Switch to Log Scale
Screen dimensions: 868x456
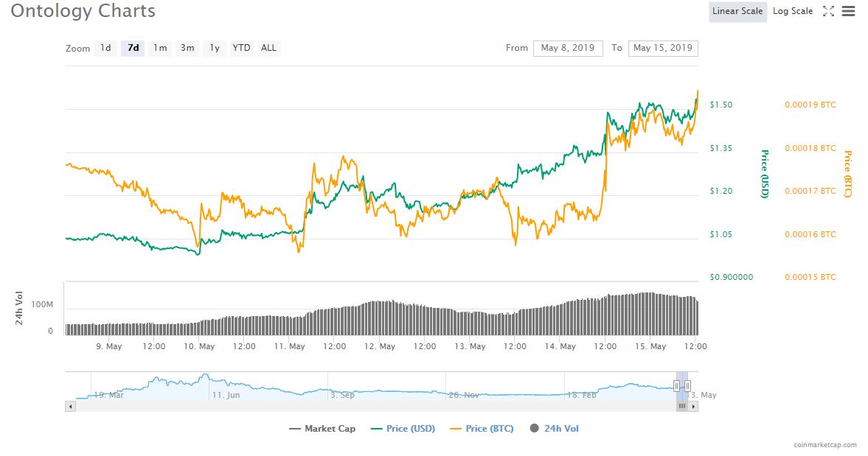pyautogui.click(x=793, y=11)
